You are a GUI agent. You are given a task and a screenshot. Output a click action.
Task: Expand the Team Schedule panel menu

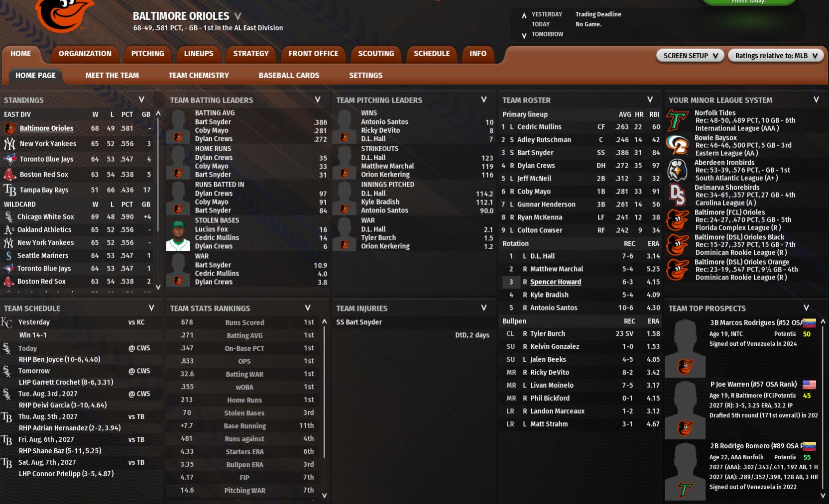pyautogui.click(x=151, y=308)
